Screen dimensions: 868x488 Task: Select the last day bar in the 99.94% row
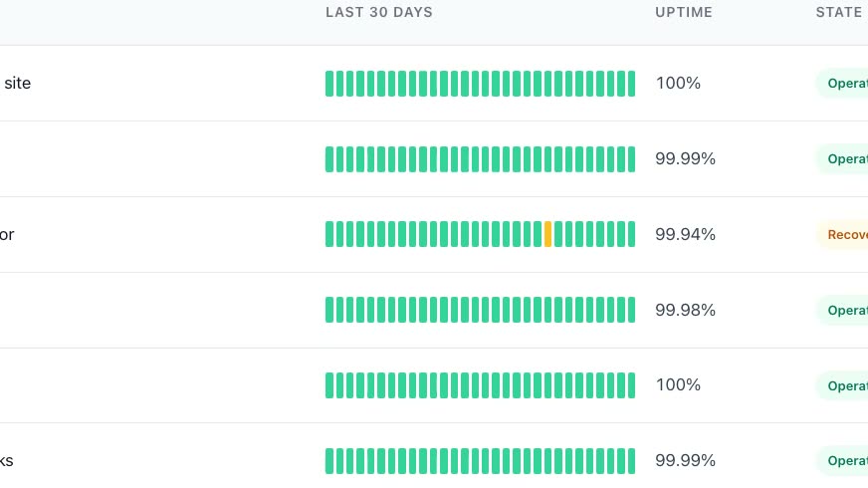[x=631, y=234]
